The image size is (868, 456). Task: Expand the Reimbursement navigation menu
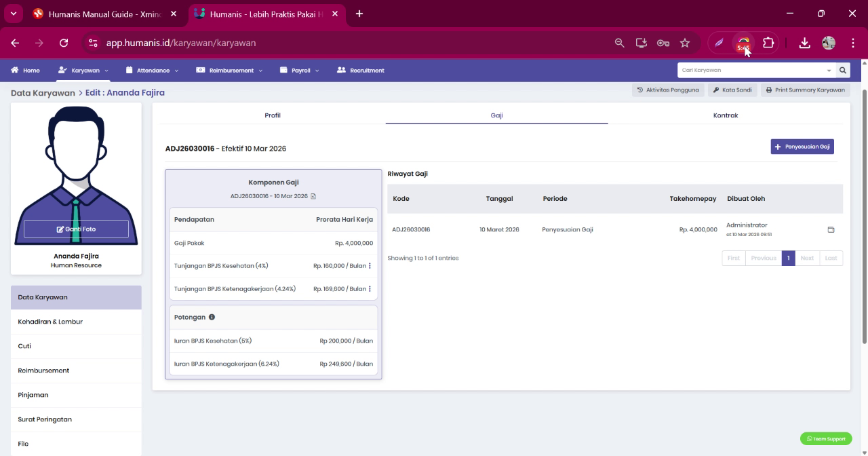tap(229, 70)
